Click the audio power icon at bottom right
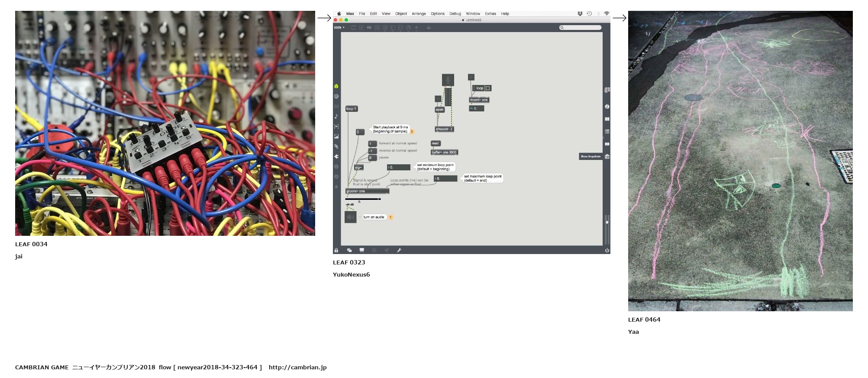Image resolution: width=868 pixels, height=378 pixels. (x=607, y=250)
